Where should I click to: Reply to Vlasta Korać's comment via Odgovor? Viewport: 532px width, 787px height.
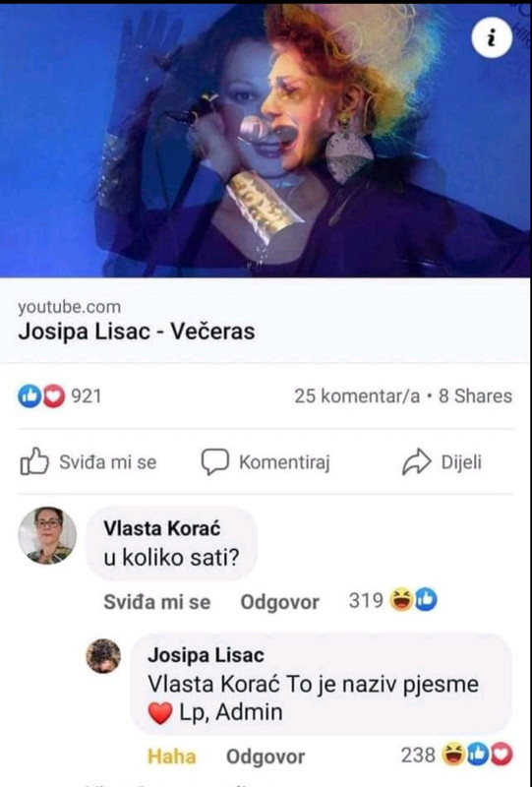pos(279,602)
